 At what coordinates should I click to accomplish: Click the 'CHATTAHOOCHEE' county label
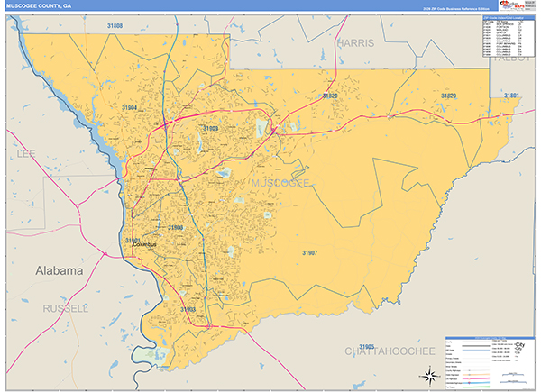[390, 351]
